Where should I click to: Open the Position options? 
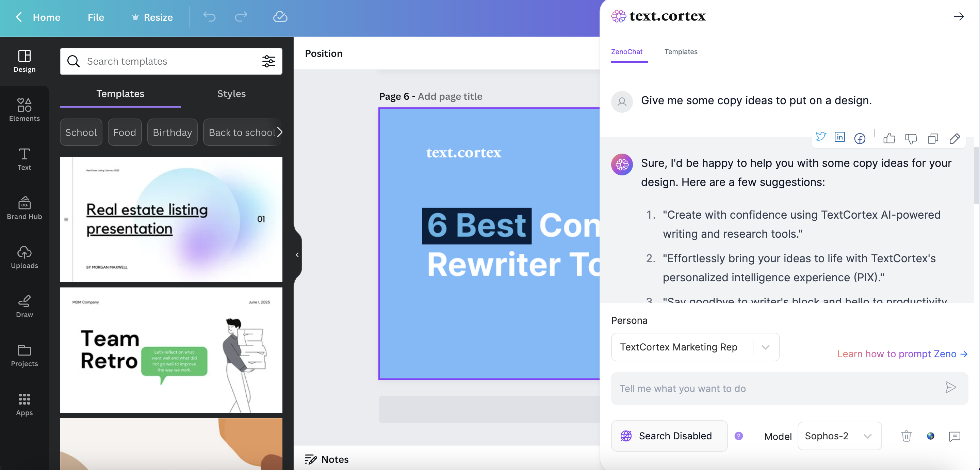[324, 53]
